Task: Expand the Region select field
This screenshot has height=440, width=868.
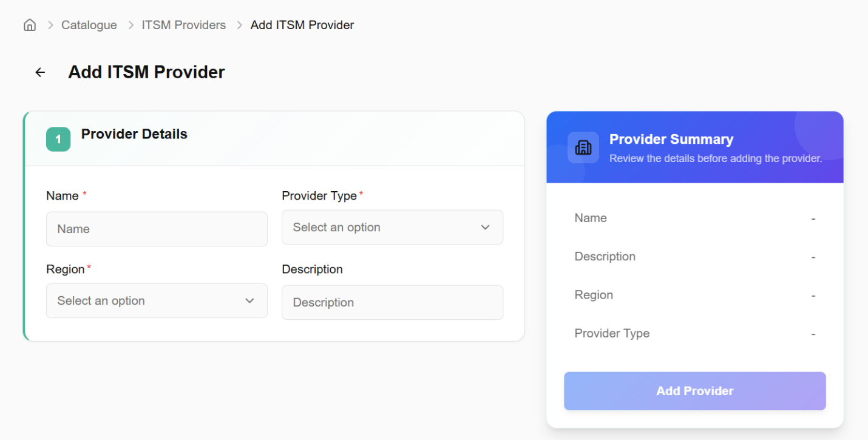Action: coord(157,301)
